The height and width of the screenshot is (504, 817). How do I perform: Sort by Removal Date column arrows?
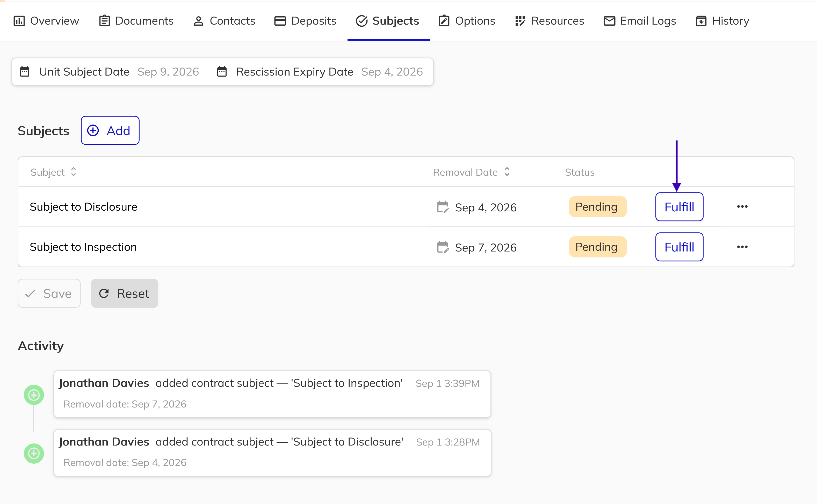pyautogui.click(x=507, y=172)
